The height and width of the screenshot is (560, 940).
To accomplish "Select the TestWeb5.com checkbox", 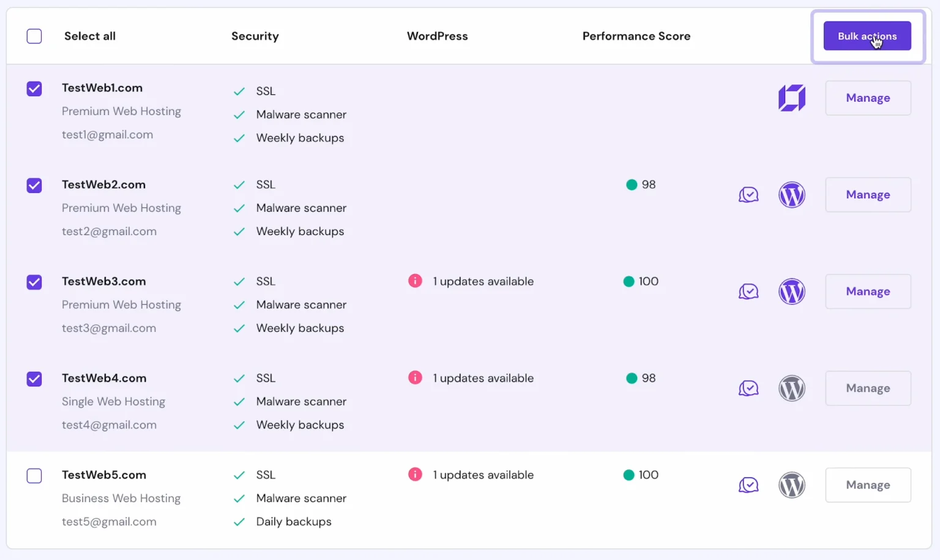I will tap(34, 476).
